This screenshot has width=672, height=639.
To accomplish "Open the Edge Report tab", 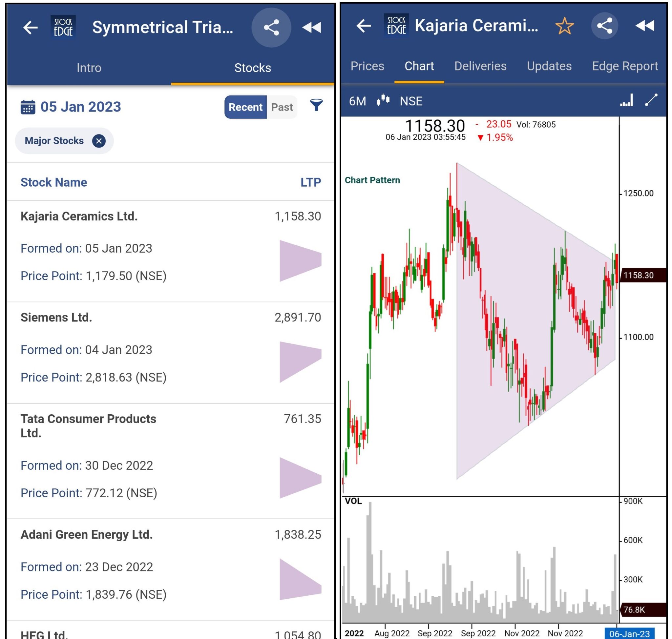I will click(x=625, y=66).
